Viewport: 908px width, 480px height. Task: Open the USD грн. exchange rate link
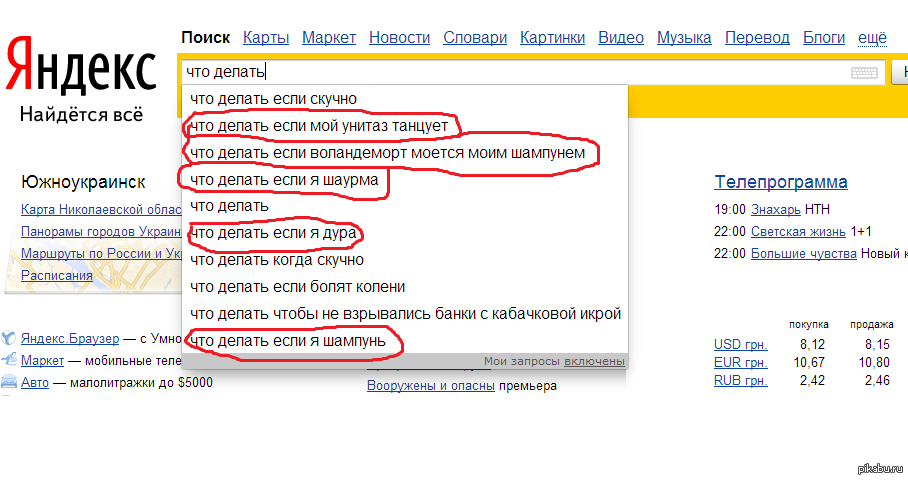[741, 345]
